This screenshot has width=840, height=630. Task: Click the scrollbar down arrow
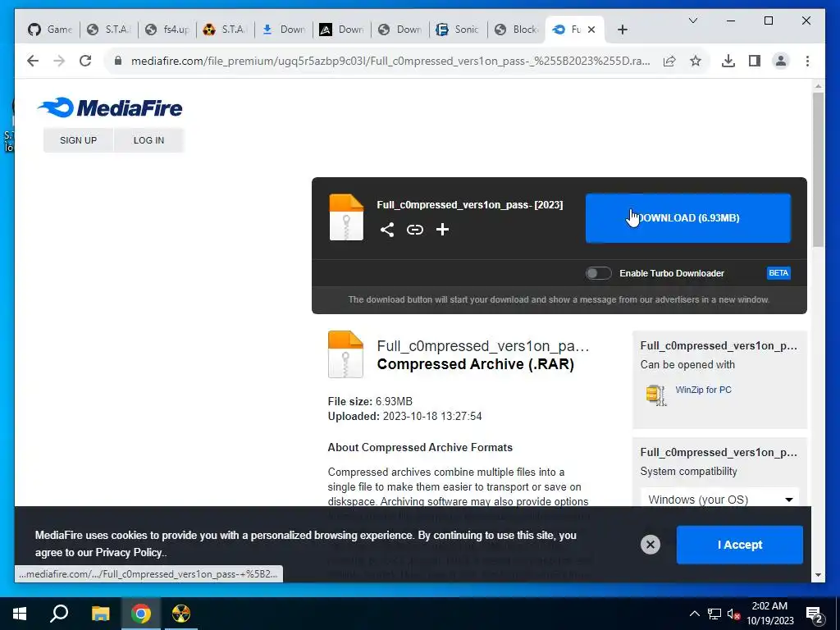coord(818,575)
